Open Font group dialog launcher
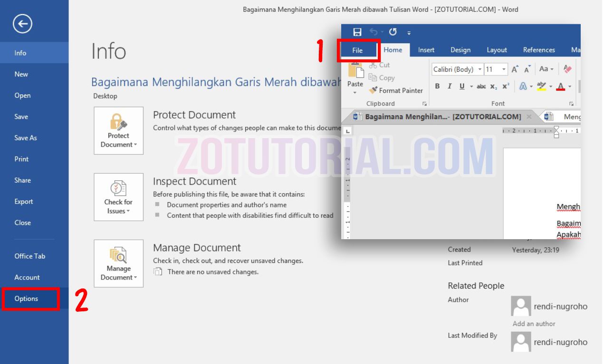Viewport: 604px width, 364px height. (x=572, y=103)
